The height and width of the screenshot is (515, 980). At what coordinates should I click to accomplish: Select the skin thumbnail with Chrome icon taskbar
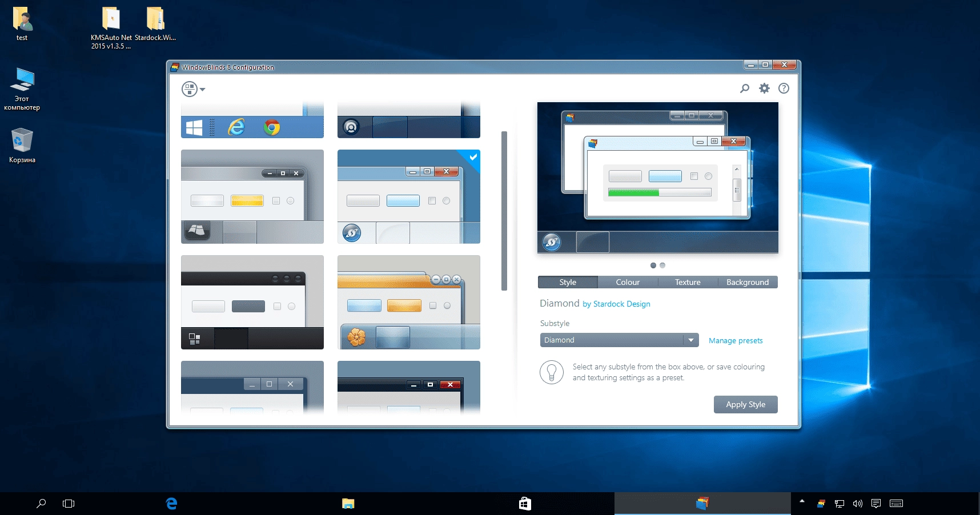coord(252,120)
